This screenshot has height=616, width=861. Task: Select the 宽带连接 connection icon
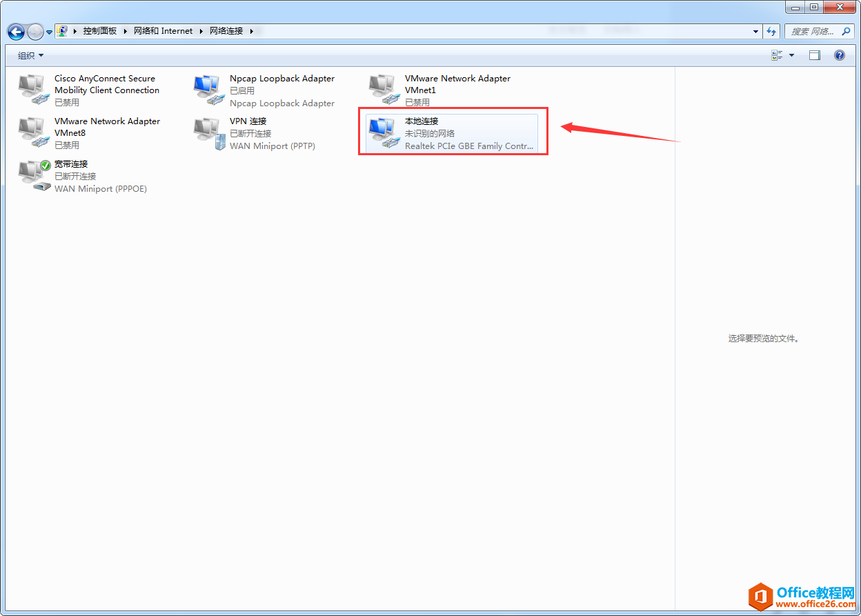click(x=34, y=175)
